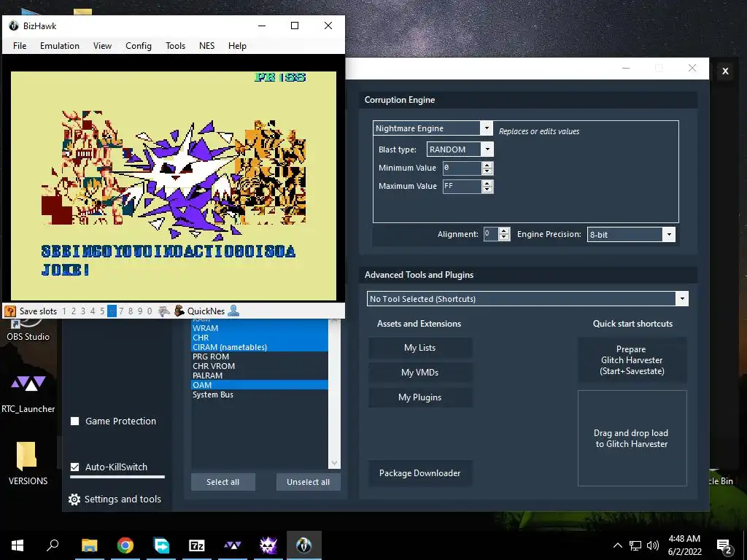Open the Config menu

point(139,46)
